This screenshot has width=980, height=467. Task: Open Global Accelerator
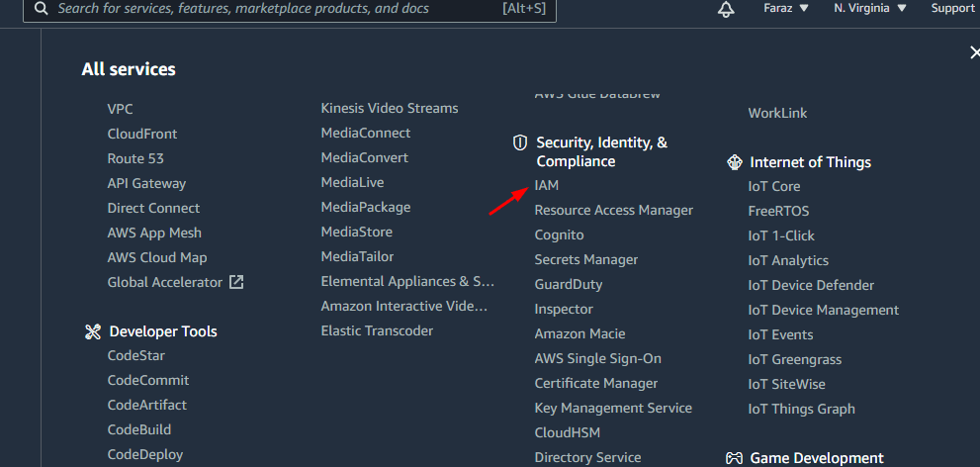164,282
